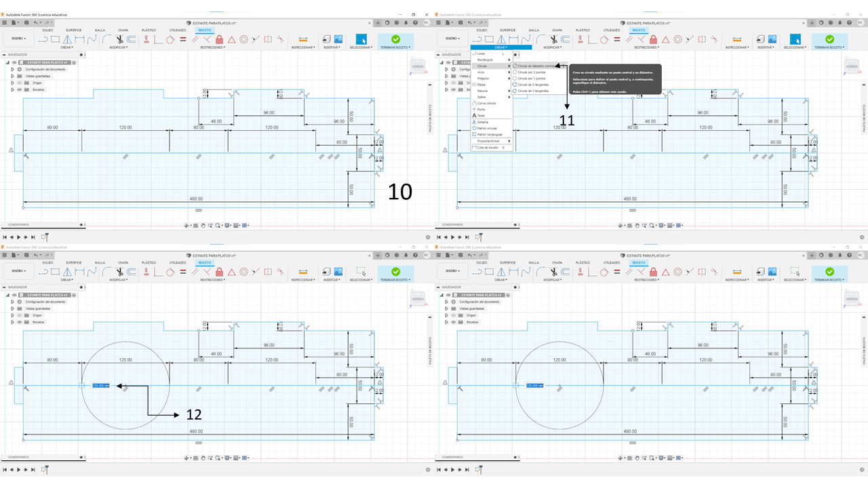Click green Finish Sketch checkmark in top-left window

pos(396,39)
